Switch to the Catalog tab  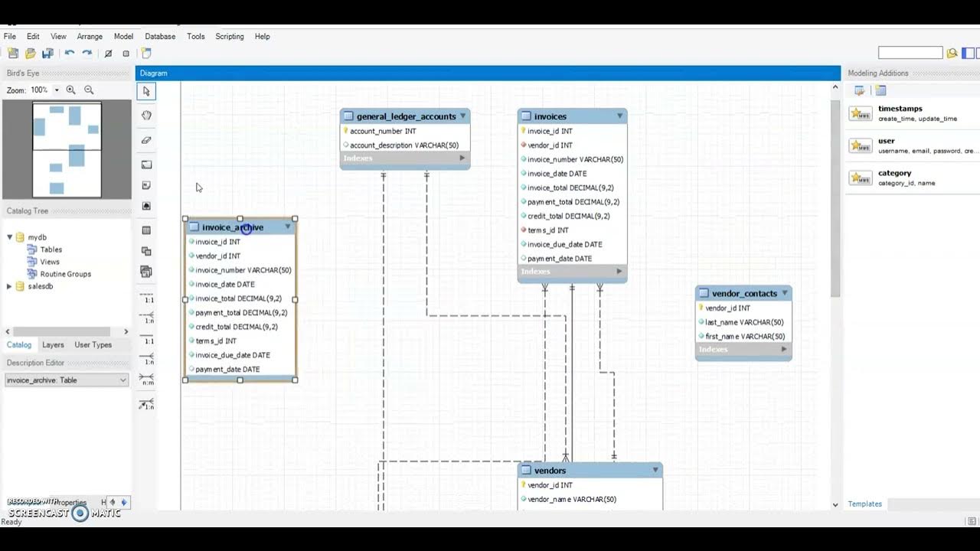pos(19,345)
